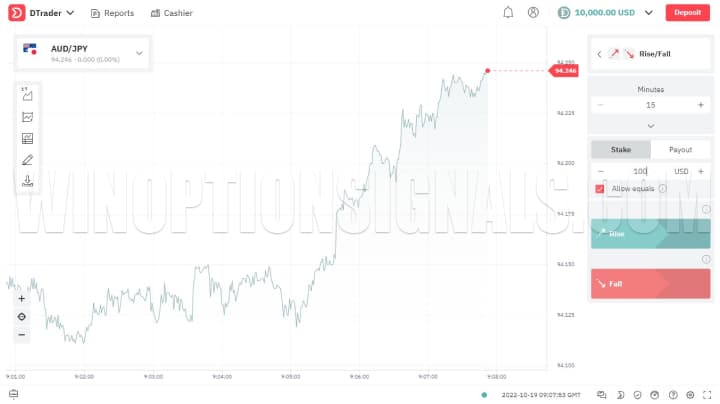Purchase the Rise contract
The image size is (720, 404).
pyautogui.click(x=650, y=234)
